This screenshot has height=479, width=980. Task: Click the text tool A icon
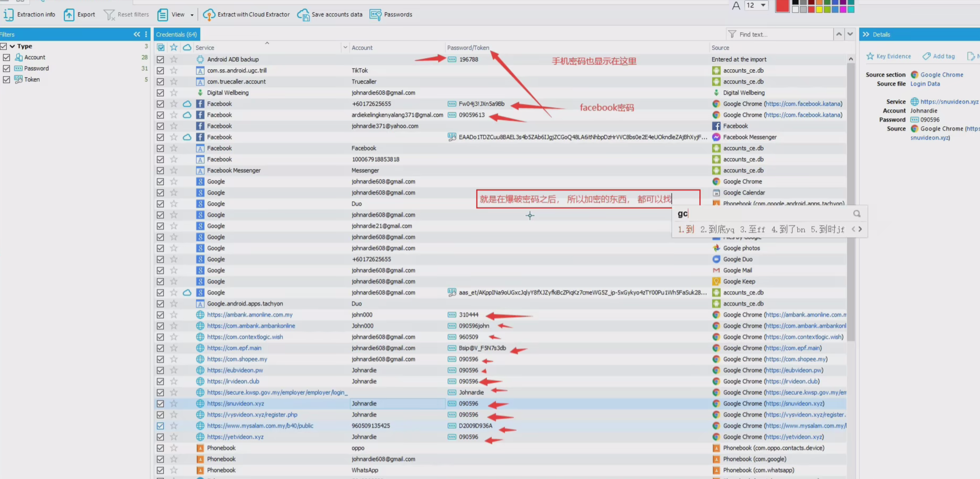pyautogui.click(x=736, y=6)
